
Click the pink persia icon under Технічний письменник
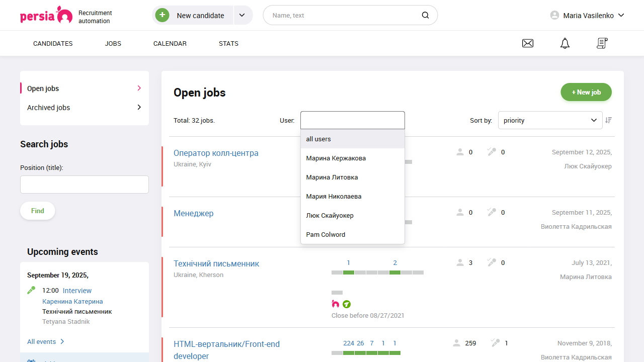[x=335, y=304]
